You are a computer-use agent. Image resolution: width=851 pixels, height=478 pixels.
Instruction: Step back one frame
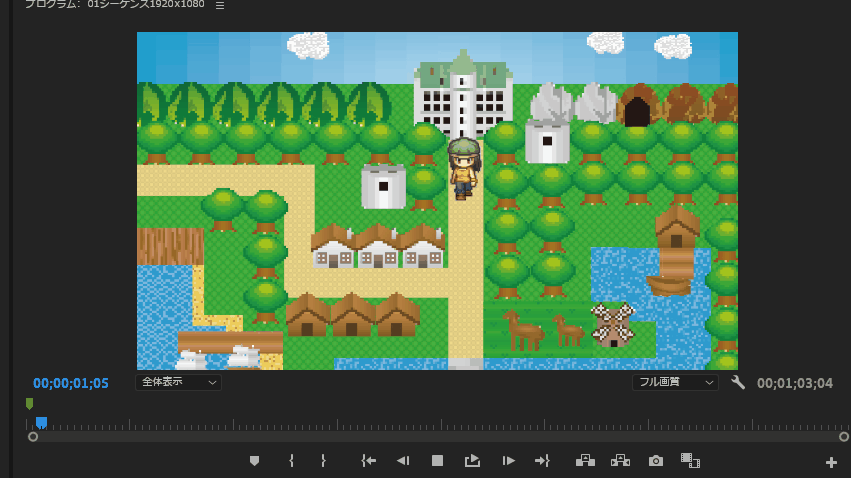point(402,461)
